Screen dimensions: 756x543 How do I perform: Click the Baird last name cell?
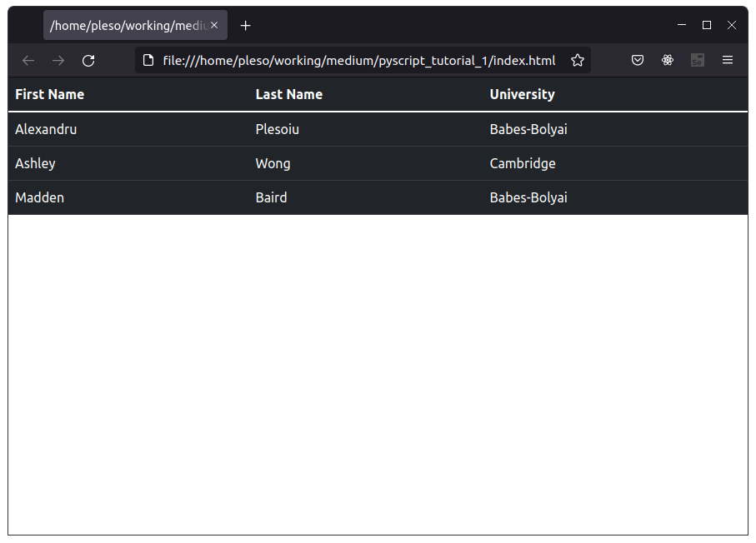271,197
